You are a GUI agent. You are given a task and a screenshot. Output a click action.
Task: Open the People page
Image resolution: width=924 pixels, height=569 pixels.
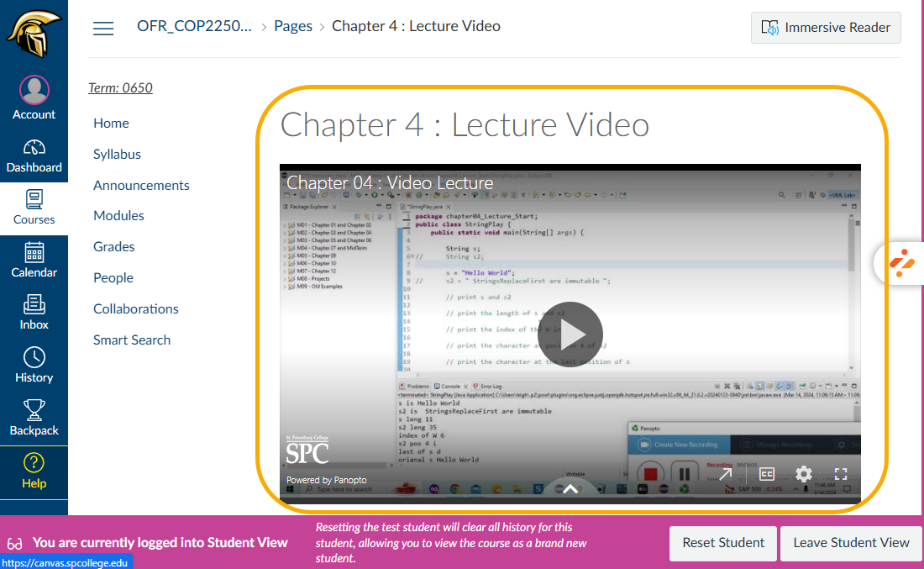click(x=113, y=277)
